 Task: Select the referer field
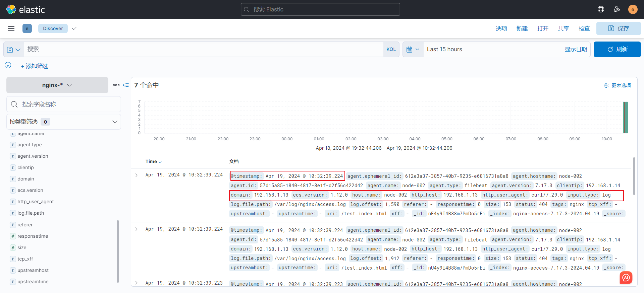click(x=25, y=225)
